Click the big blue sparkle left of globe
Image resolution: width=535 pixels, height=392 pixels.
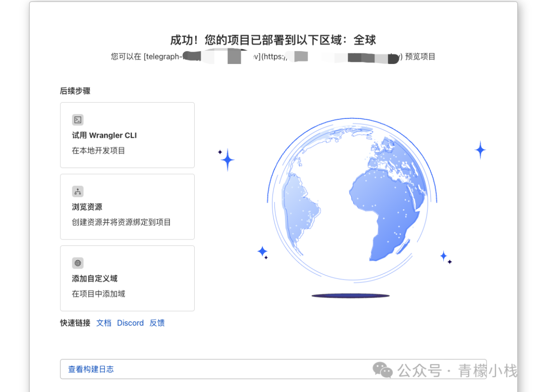pos(227,160)
